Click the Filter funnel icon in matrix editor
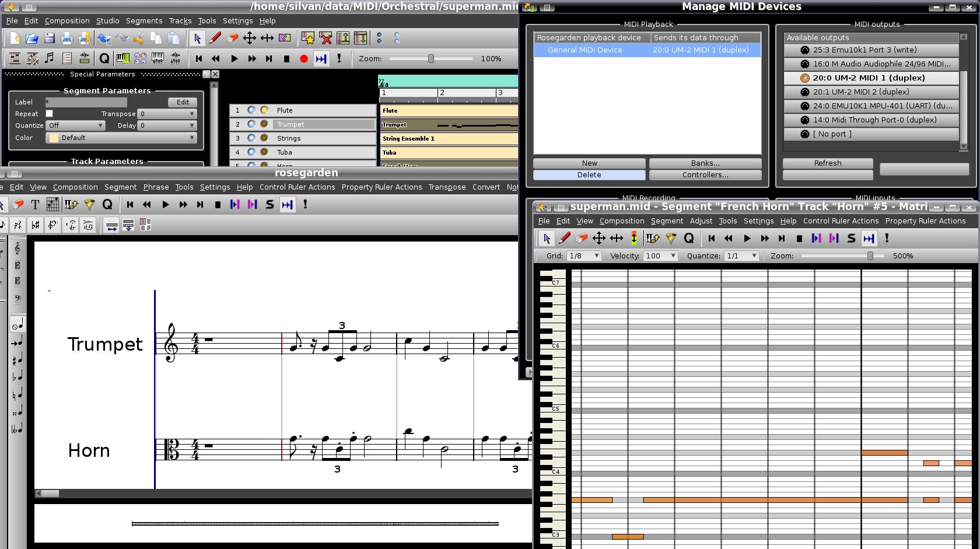 pos(671,239)
